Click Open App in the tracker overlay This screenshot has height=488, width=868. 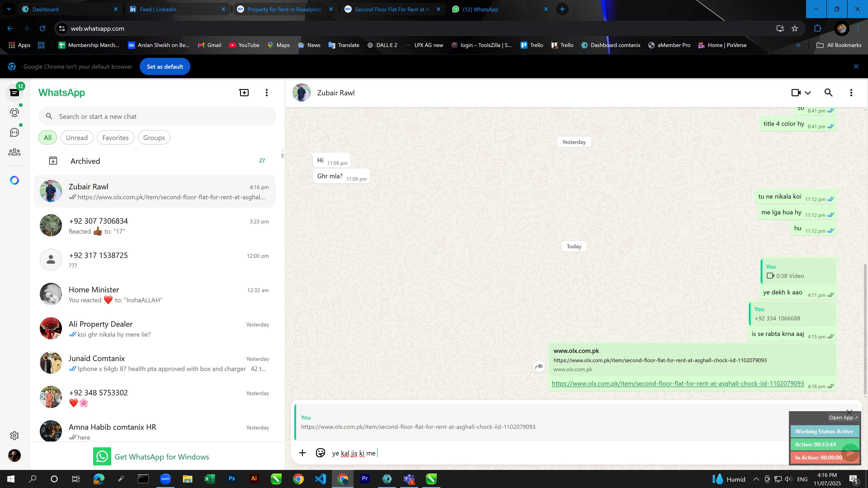tap(843, 418)
